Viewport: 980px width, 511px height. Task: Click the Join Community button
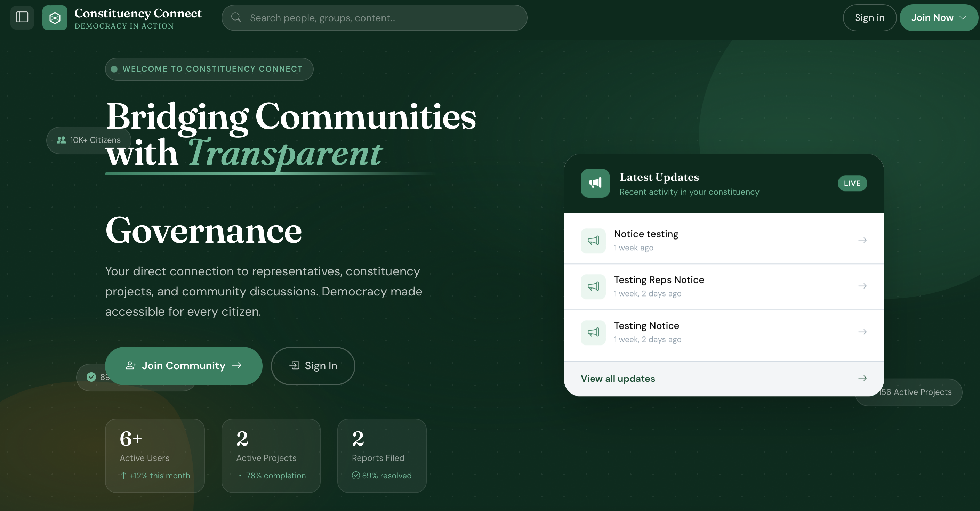184,366
